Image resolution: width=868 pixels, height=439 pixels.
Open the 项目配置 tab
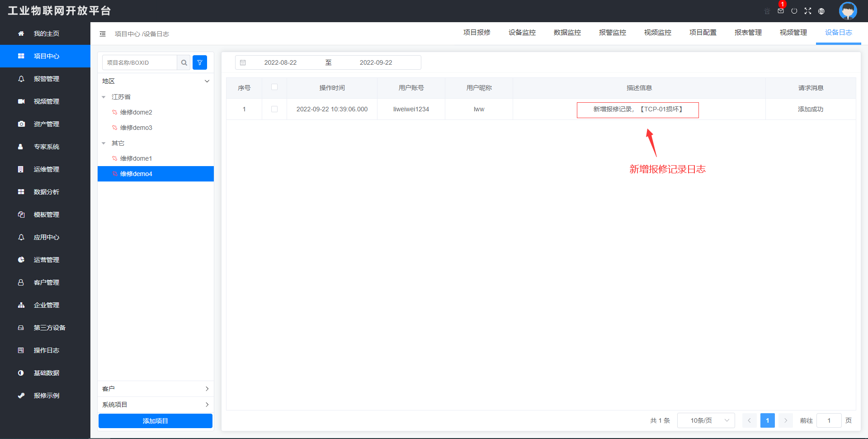[x=703, y=33]
